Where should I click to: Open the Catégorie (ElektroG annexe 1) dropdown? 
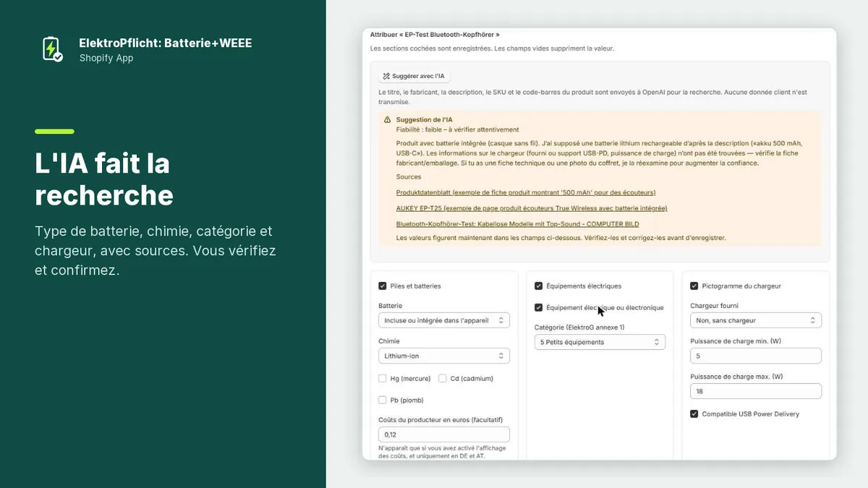600,342
